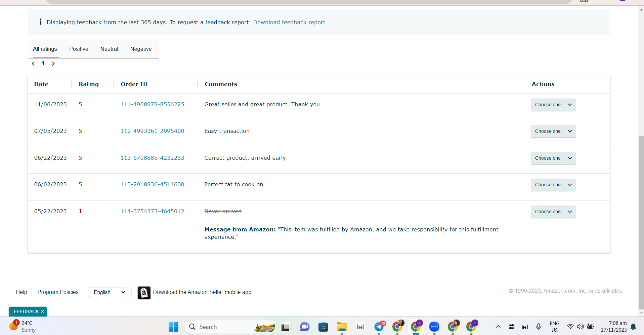Open order 113-2918836-4514600
The height and width of the screenshot is (335, 644).
tap(153, 184)
